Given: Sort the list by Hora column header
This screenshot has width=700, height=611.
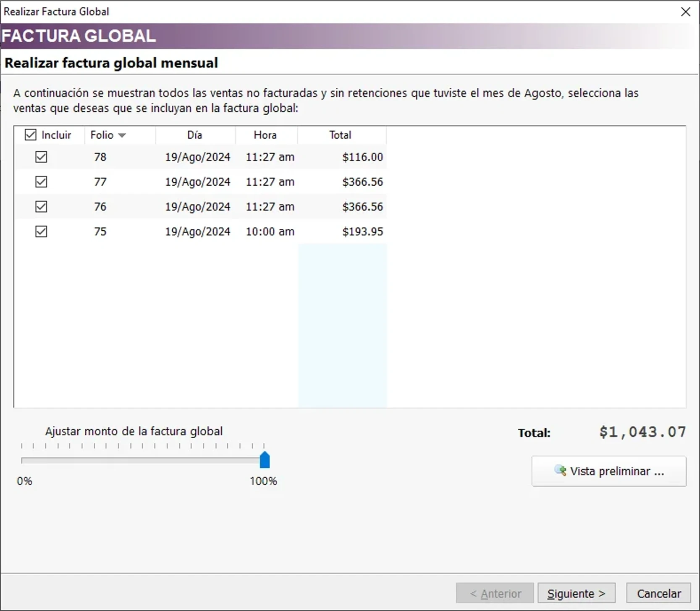Looking at the screenshot, I should click(265, 135).
